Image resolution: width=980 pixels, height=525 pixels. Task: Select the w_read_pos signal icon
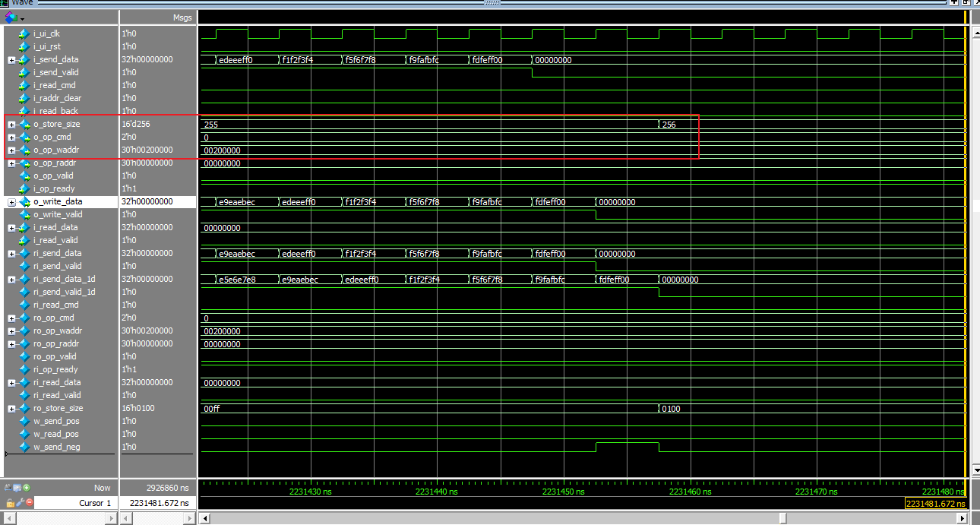24,434
